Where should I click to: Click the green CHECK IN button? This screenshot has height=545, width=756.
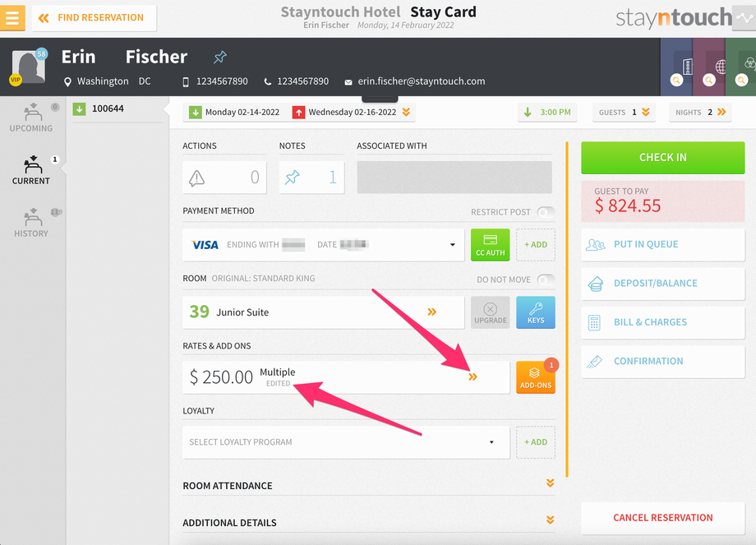(662, 158)
